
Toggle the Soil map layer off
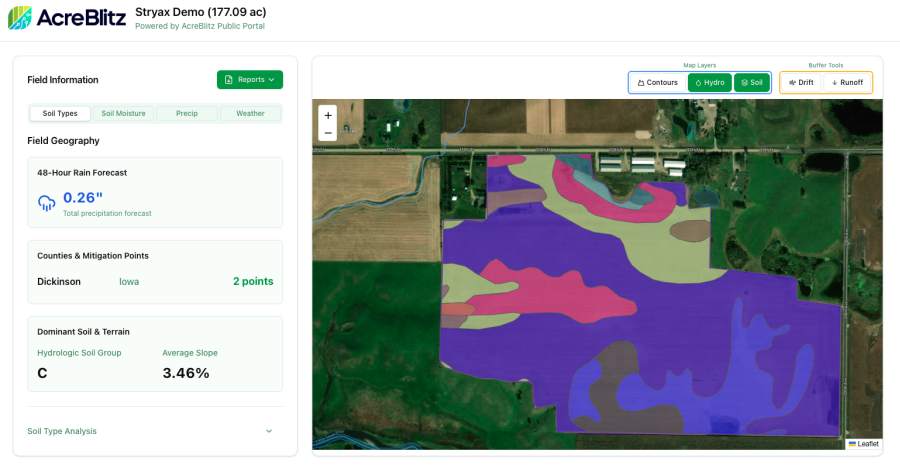click(x=751, y=83)
